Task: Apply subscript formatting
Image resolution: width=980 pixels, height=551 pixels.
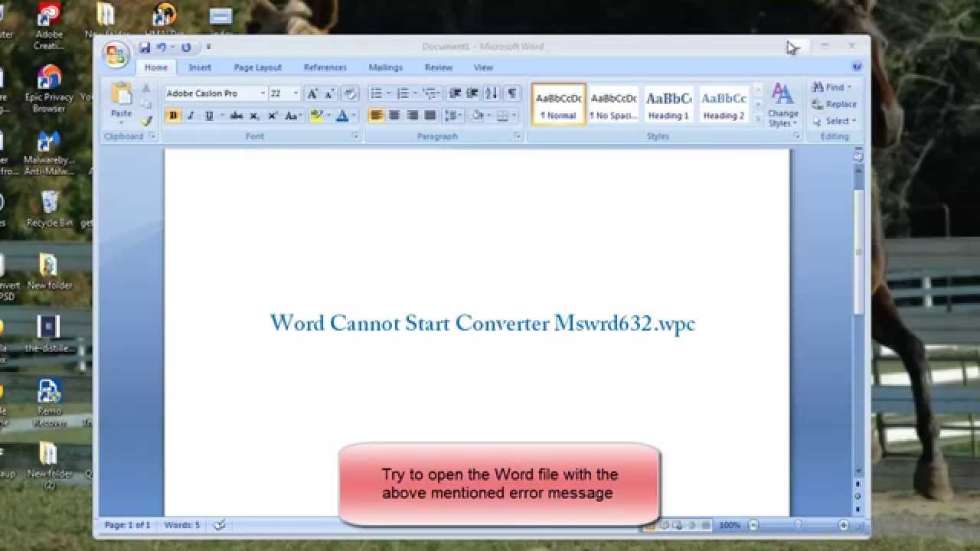Action: (254, 116)
